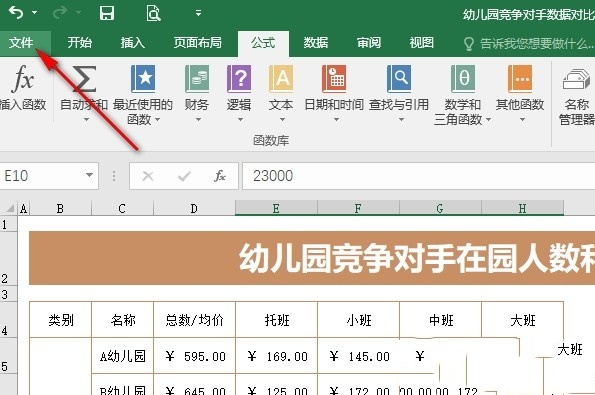Click the 自动求和 sigma icon
Image resolution: width=595 pixels, height=395 pixels.
click(84, 79)
